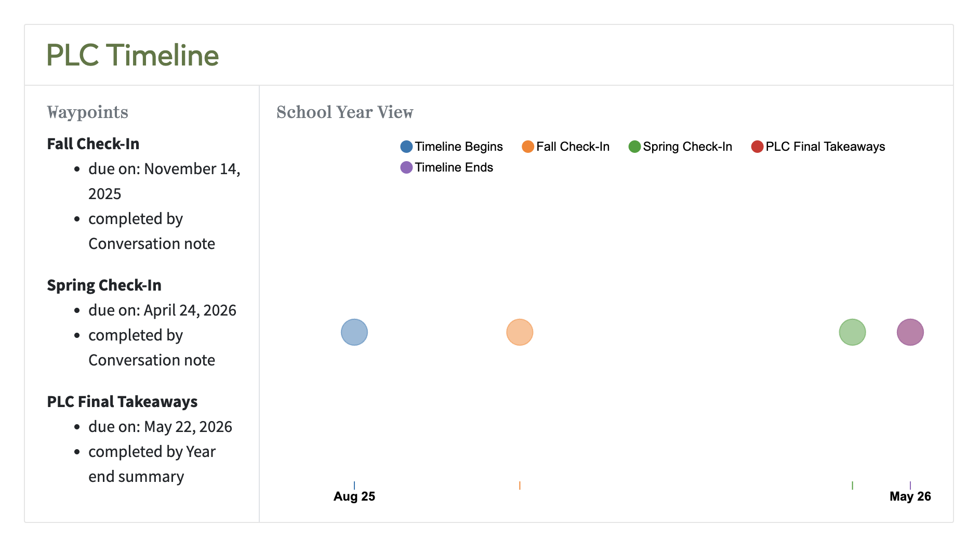
Task: Open the PLC Final Takeaways waypoint heading
Action: click(122, 402)
